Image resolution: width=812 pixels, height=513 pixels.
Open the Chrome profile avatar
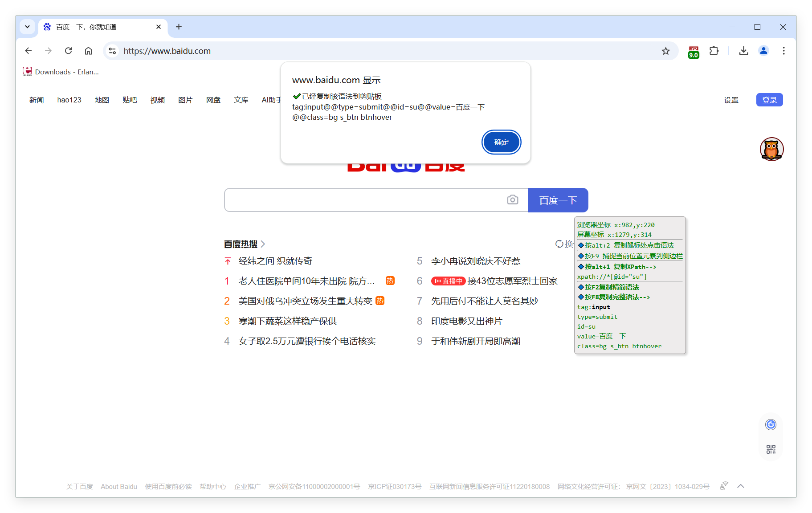tap(763, 51)
